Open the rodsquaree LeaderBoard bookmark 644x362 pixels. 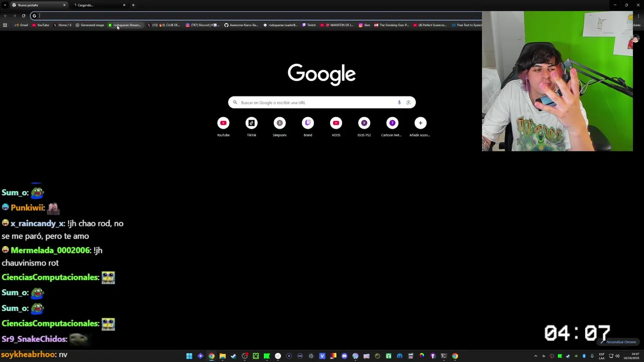pos(281,25)
